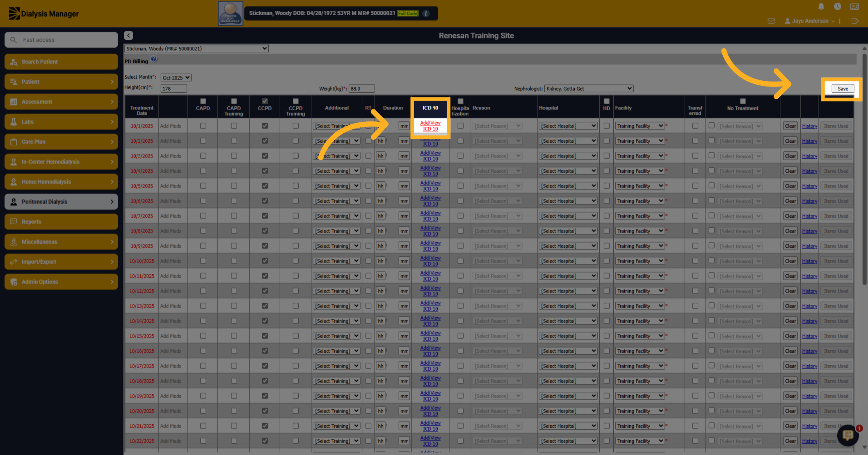Viewport: 868px width, 455px height.
Task: Open History link for 10/10/2025
Action: 809,261
